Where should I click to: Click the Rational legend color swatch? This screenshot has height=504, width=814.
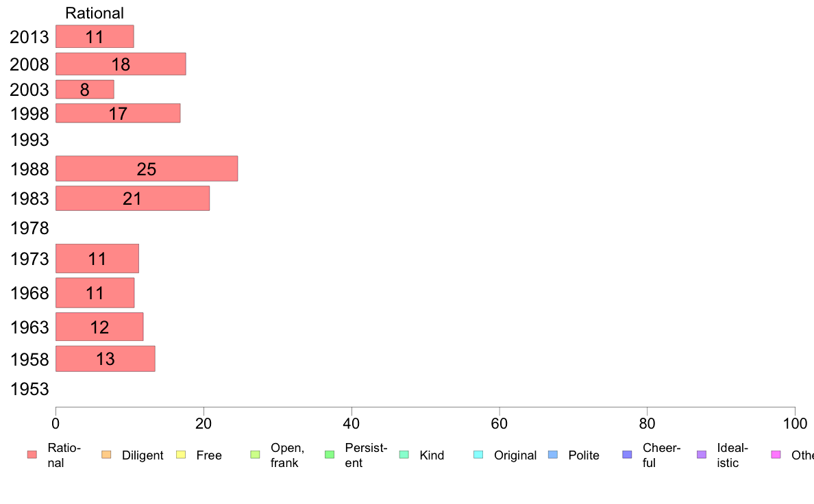[x=32, y=455]
